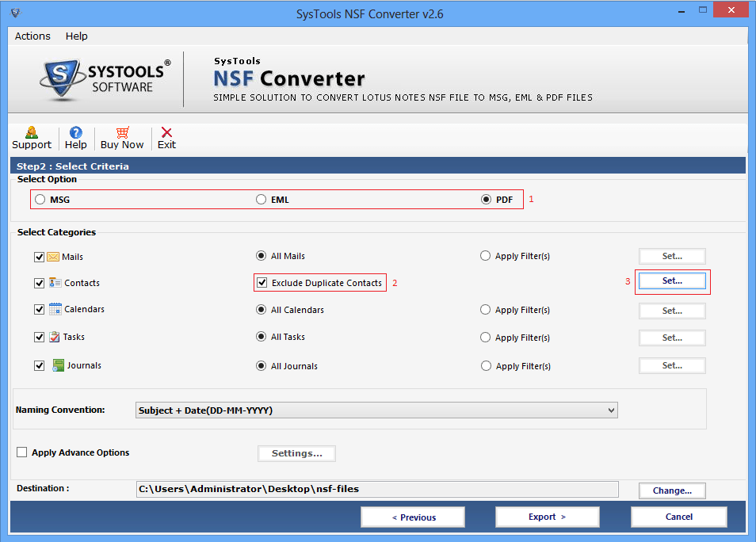Click the title bar application icon
The width and height of the screenshot is (756, 542).
tap(16, 13)
